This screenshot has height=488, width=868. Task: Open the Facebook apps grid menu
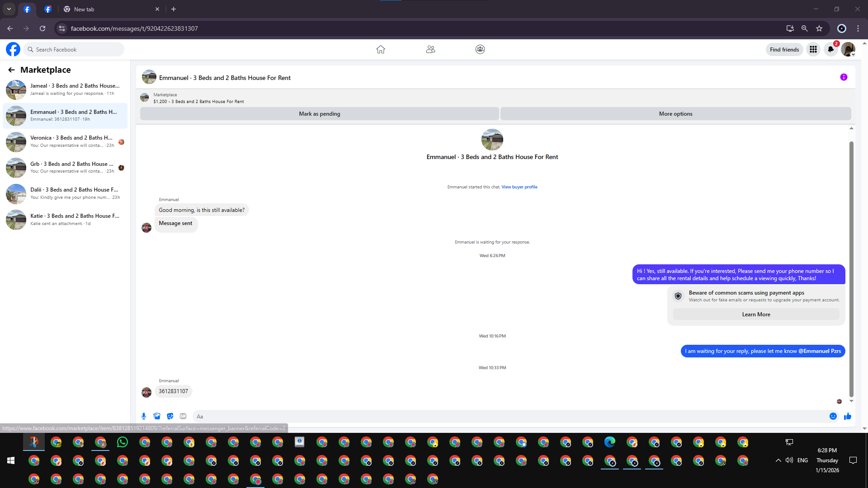pyautogui.click(x=813, y=49)
